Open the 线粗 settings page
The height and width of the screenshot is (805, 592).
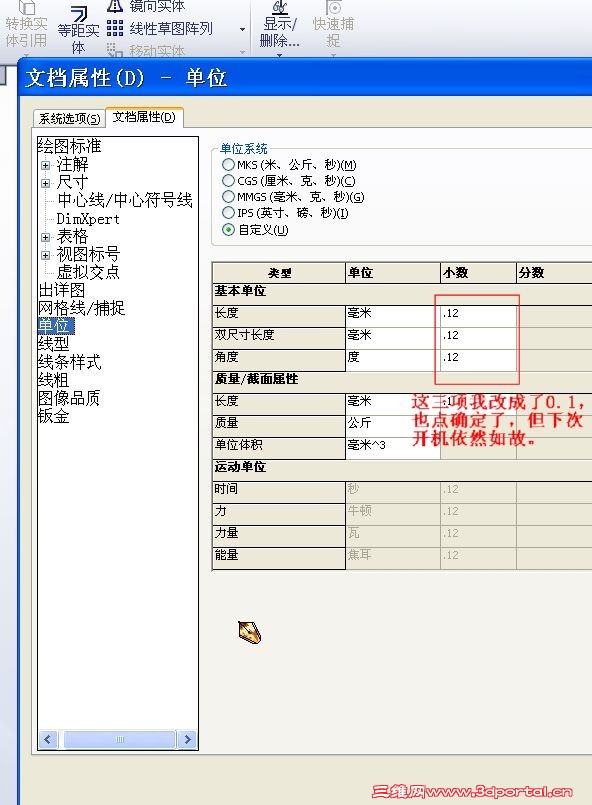(x=53, y=380)
